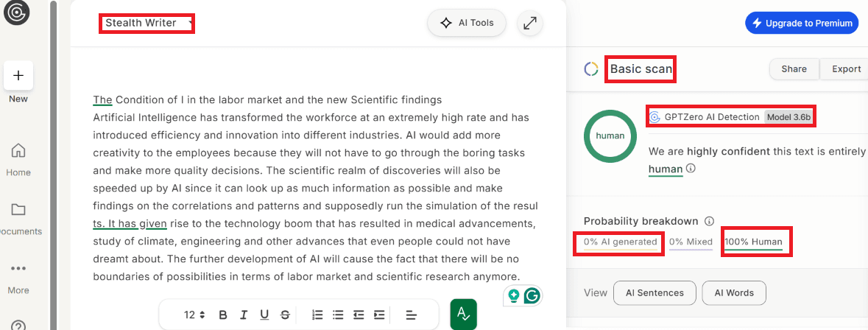Toggle bold formatting
This screenshot has height=330, width=868.
[223, 315]
